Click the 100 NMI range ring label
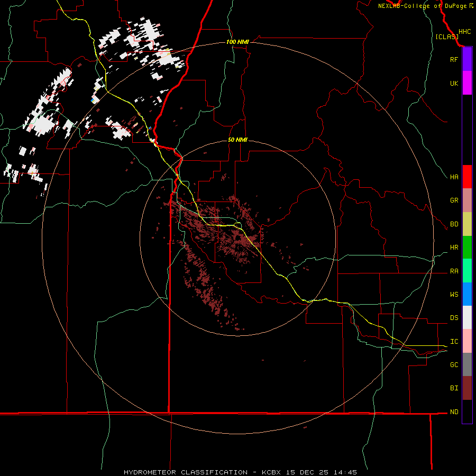The image size is (476, 476). [237, 42]
